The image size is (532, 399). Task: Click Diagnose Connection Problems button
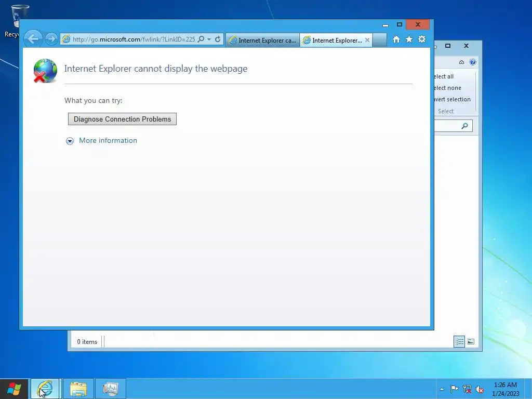(x=122, y=119)
